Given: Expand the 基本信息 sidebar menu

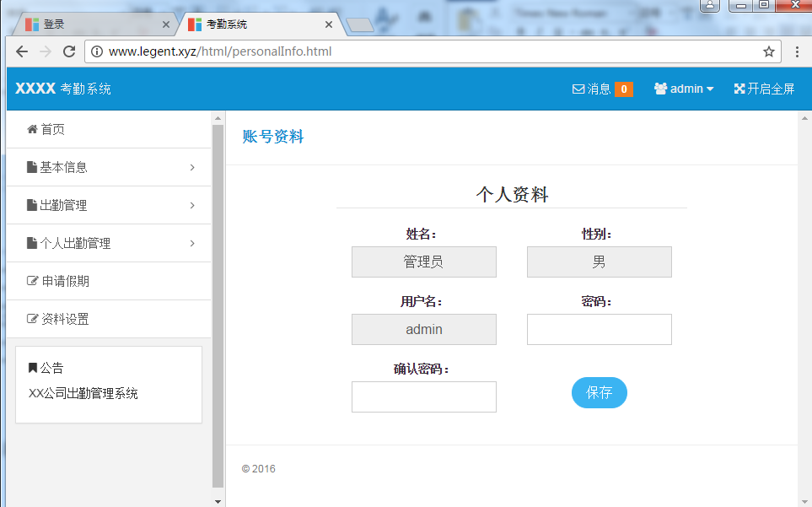Looking at the screenshot, I should (109, 167).
